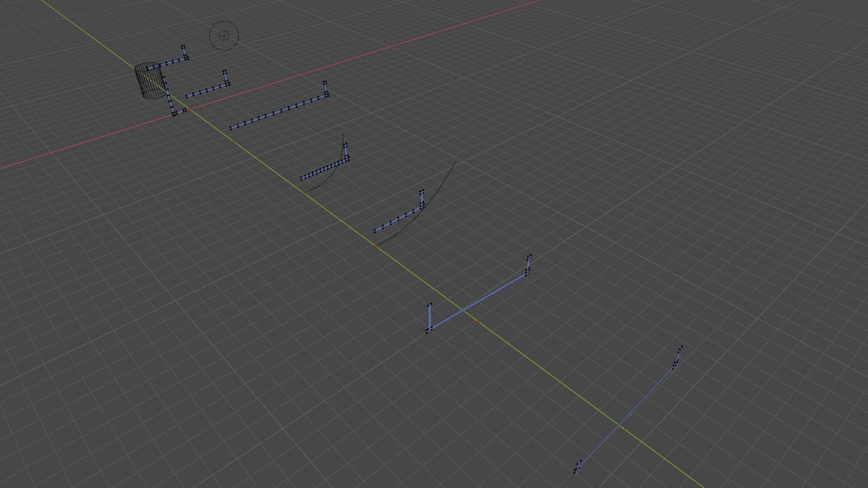
Task: Click origin dot where red and green axes cross
Action: [190, 109]
